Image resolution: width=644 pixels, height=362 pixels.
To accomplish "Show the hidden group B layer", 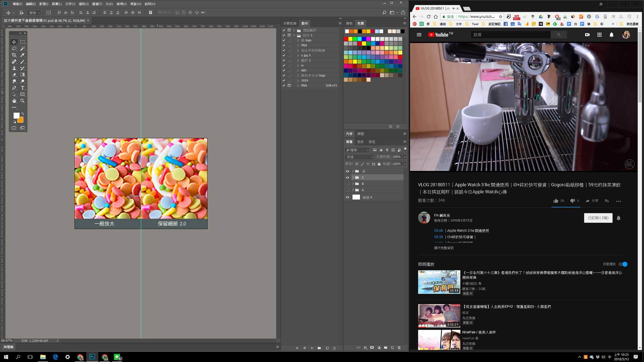I will tap(347, 184).
